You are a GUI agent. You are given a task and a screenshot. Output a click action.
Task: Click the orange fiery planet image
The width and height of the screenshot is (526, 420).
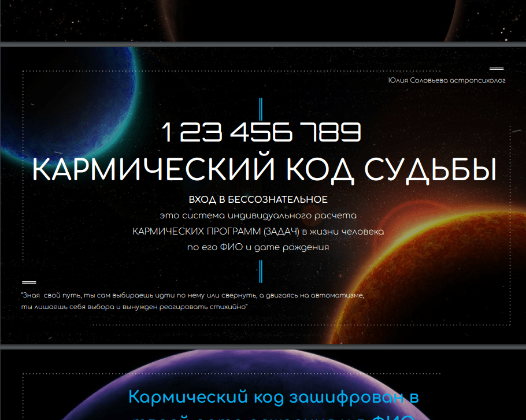coord(429,275)
